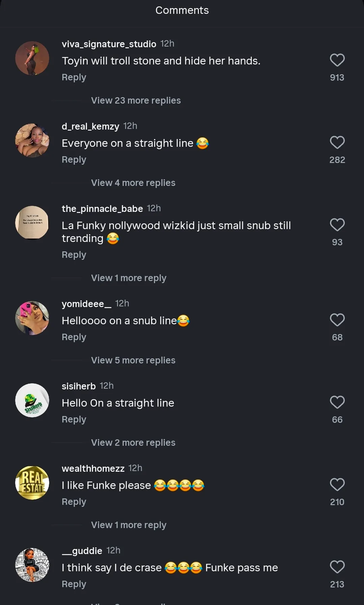The width and height of the screenshot is (364, 605).
Task: Heart yomideee_'s snub line comment
Action: (x=337, y=320)
